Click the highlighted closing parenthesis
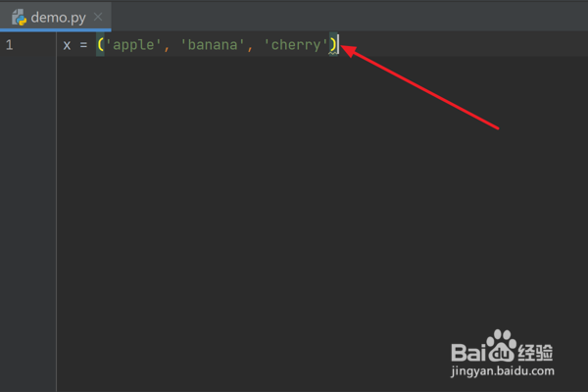This screenshot has width=588, height=392. tap(332, 45)
